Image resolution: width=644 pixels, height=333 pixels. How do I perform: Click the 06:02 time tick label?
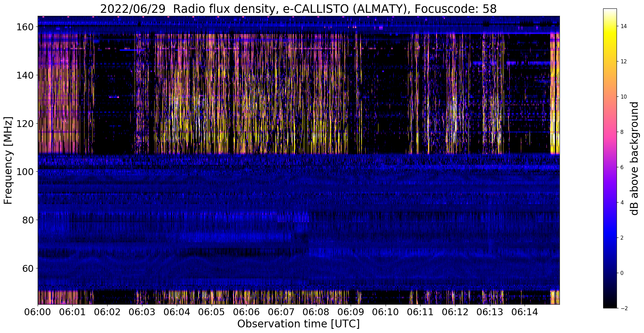(108, 312)
